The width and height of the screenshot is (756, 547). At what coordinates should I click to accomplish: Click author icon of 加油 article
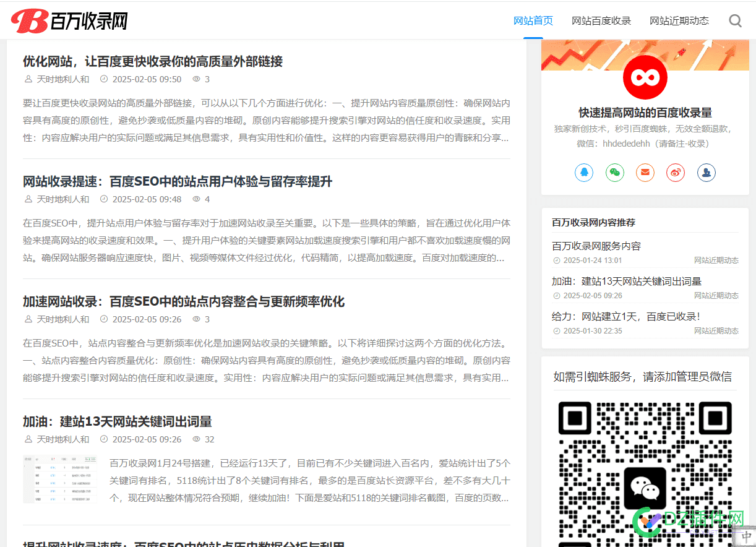(28, 439)
